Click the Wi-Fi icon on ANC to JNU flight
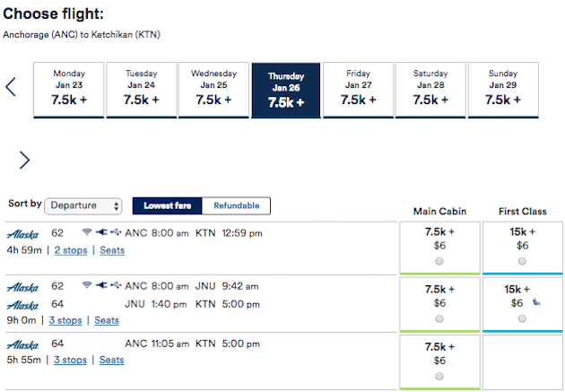The height and width of the screenshot is (392, 565). [86, 285]
